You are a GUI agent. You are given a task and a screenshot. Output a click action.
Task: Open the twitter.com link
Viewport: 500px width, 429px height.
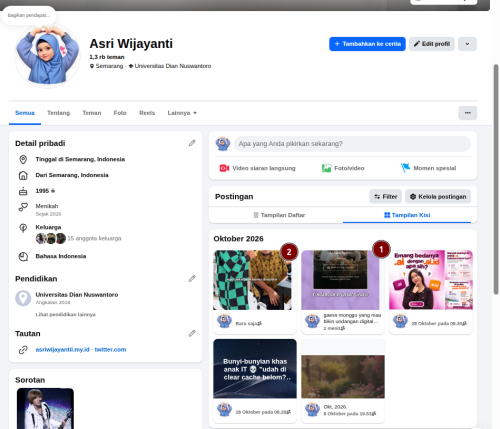click(x=110, y=350)
